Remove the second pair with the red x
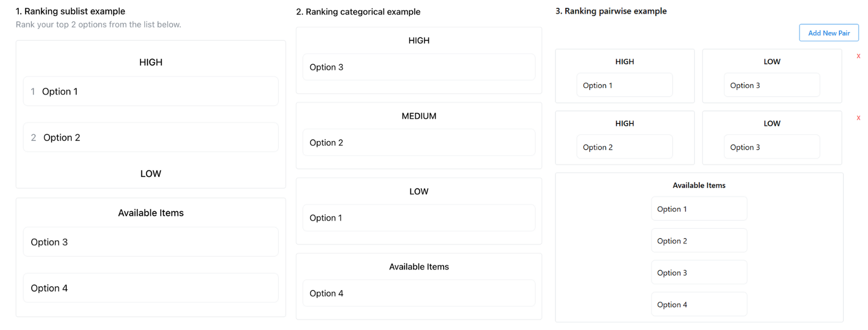 point(859,118)
